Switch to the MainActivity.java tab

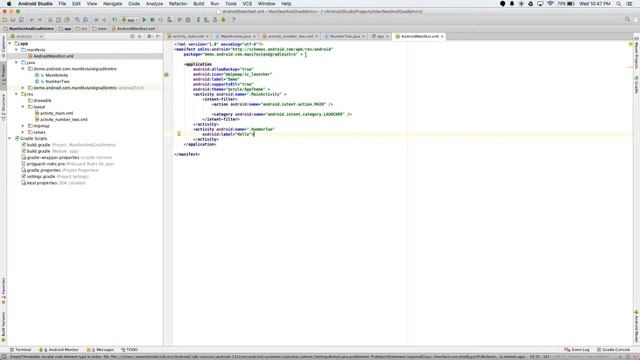click(236, 36)
